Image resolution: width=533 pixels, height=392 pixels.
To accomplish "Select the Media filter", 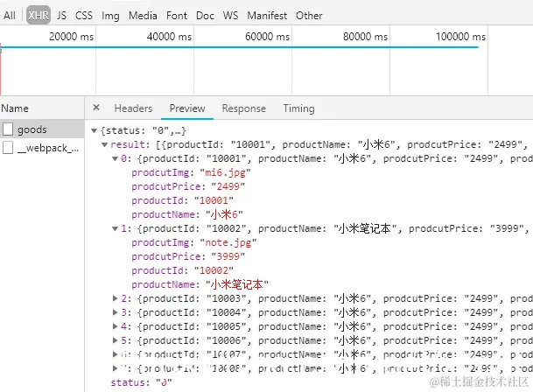I will [143, 15].
